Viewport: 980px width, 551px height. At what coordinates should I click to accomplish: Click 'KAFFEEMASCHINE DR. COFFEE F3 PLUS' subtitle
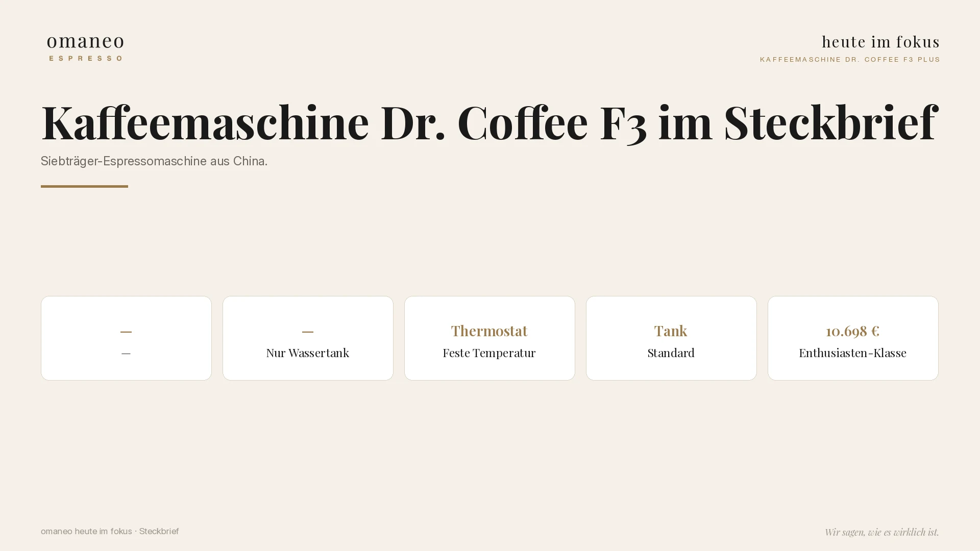tap(850, 60)
